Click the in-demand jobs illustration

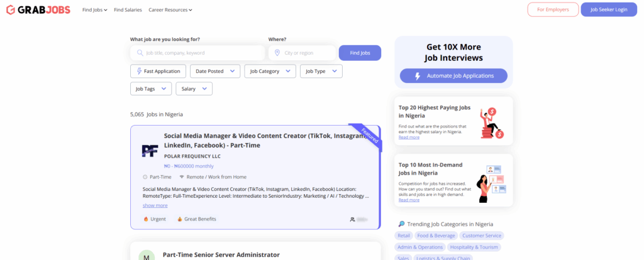pos(491,183)
